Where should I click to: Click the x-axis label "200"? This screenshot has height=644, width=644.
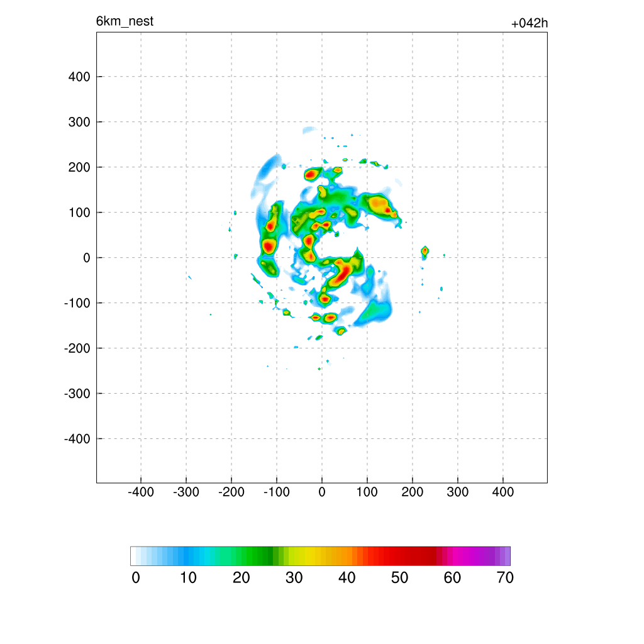click(413, 492)
